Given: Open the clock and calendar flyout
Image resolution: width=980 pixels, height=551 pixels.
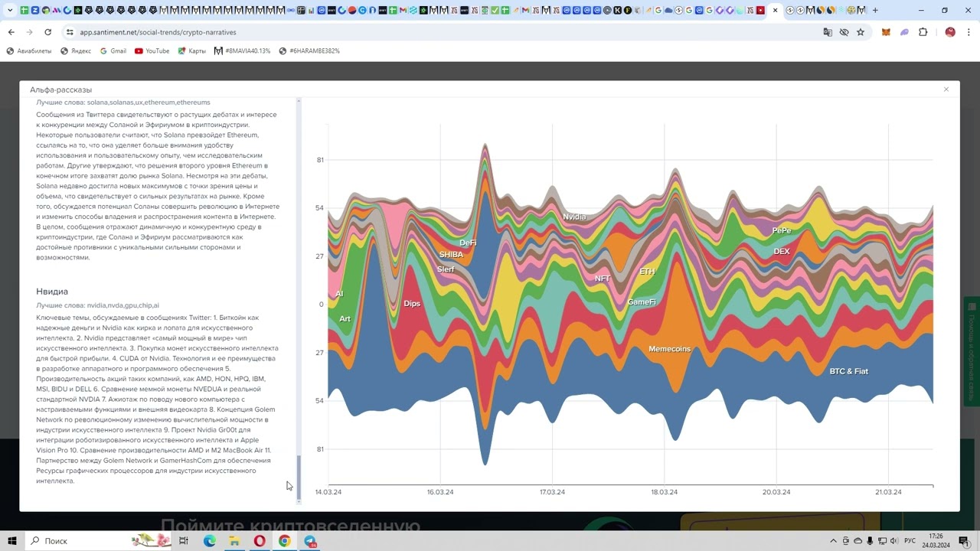Looking at the screenshot, I should [936, 541].
